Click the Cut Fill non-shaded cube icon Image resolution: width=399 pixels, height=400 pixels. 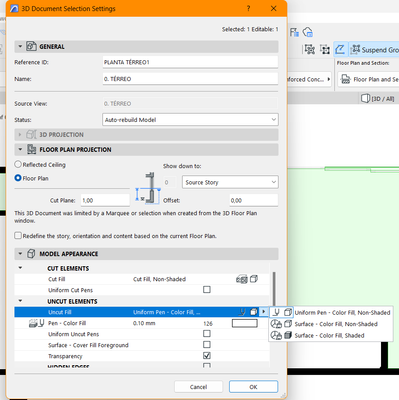(x=254, y=279)
